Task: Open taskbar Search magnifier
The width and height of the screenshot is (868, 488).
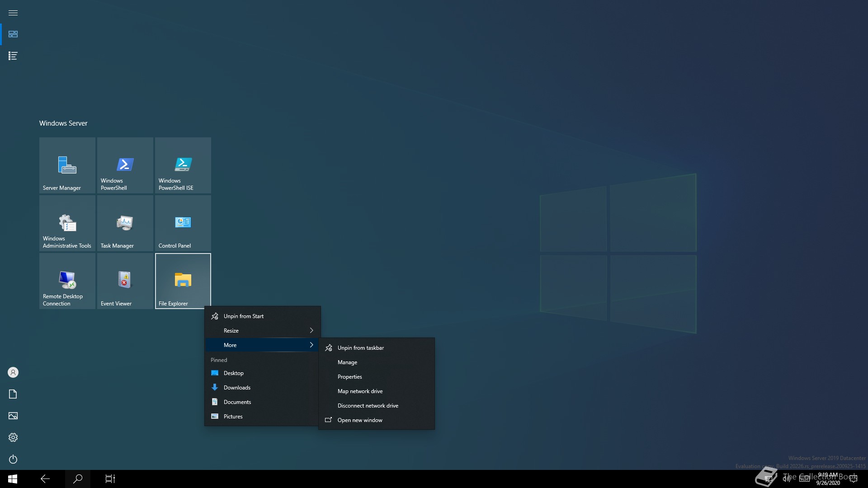Action: coord(78,479)
